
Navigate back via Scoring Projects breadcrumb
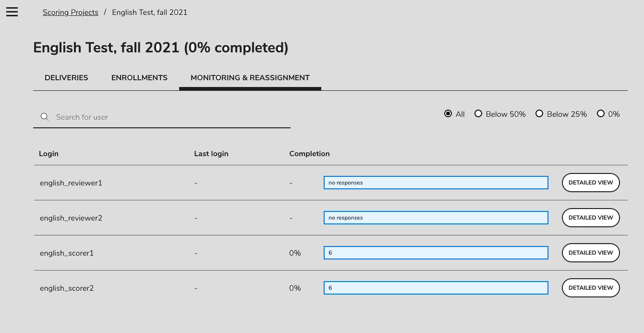pos(70,12)
